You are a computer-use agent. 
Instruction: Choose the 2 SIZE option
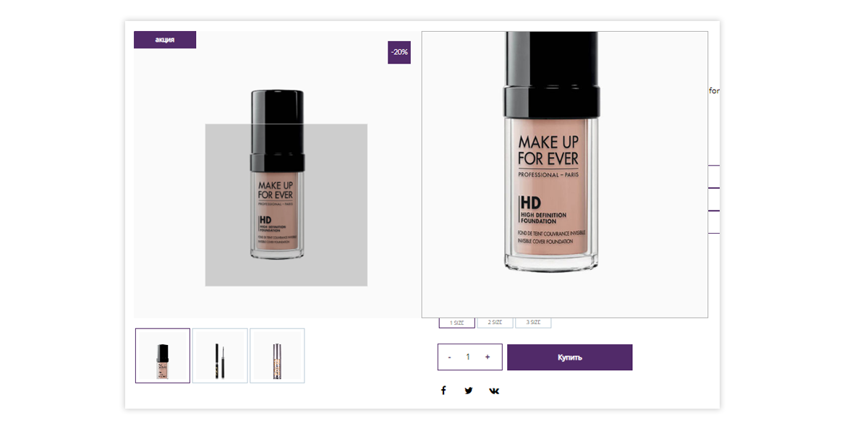pyautogui.click(x=495, y=323)
